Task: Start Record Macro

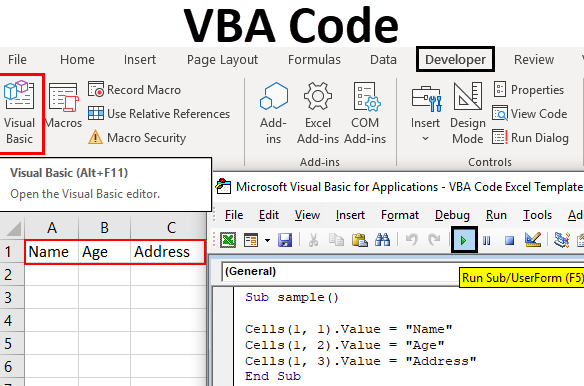Action: (x=135, y=90)
